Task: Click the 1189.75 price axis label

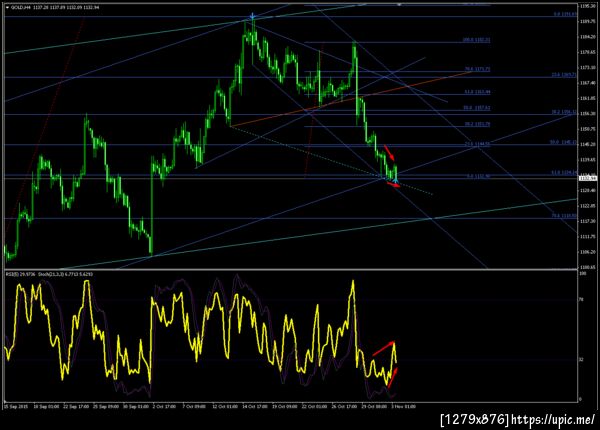Action: point(587,22)
